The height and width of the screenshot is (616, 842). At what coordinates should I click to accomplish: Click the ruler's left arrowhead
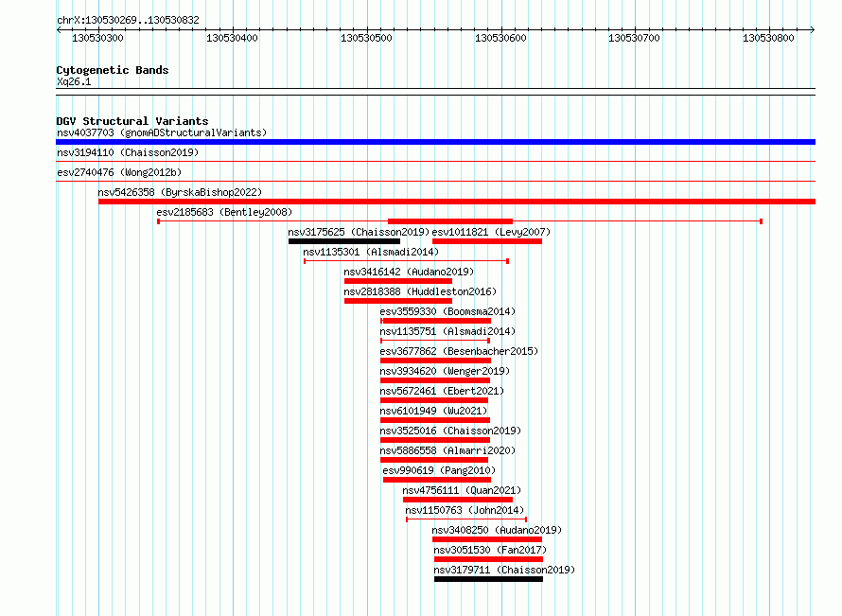[59, 30]
